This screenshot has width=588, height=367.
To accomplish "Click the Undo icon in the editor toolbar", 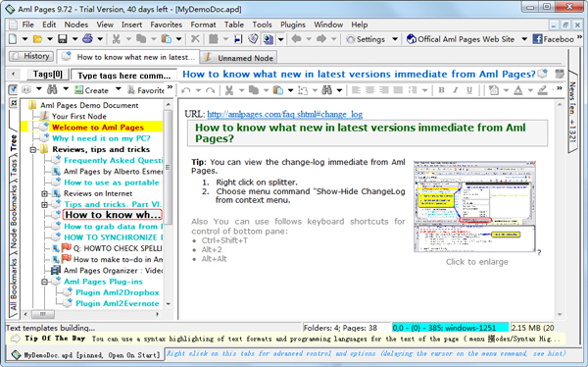I will pyautogui.click(x=185, y=90).
